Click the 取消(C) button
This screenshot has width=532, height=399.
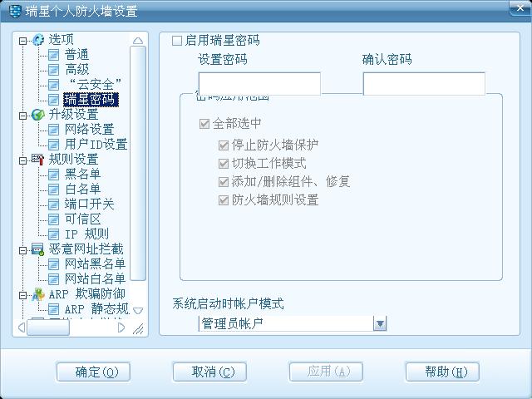pyautogui.click(x=209, y=372)
